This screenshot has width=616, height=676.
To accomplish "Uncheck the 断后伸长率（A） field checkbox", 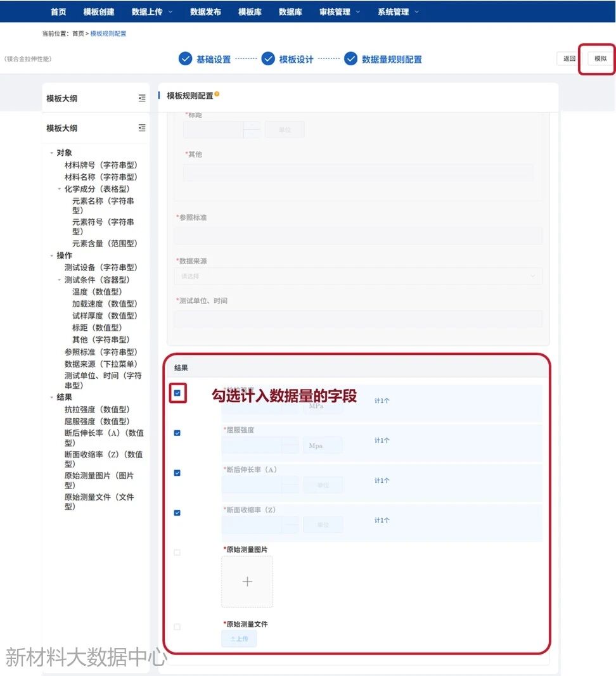I will tap(177, 473).
